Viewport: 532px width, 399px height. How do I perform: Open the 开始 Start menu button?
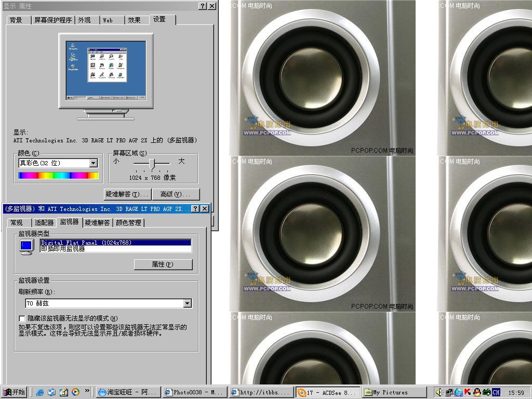[x=14, y=392]
